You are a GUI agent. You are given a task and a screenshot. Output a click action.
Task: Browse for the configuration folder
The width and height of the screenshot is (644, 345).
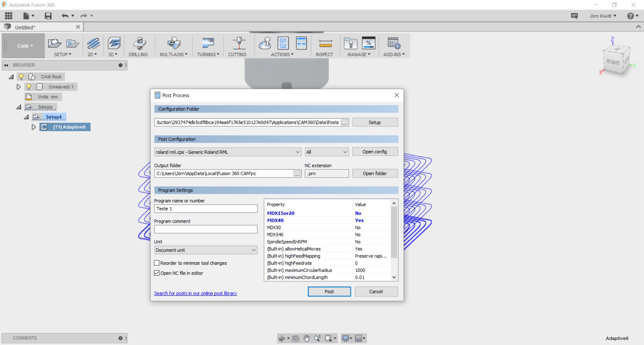[344, 123]
